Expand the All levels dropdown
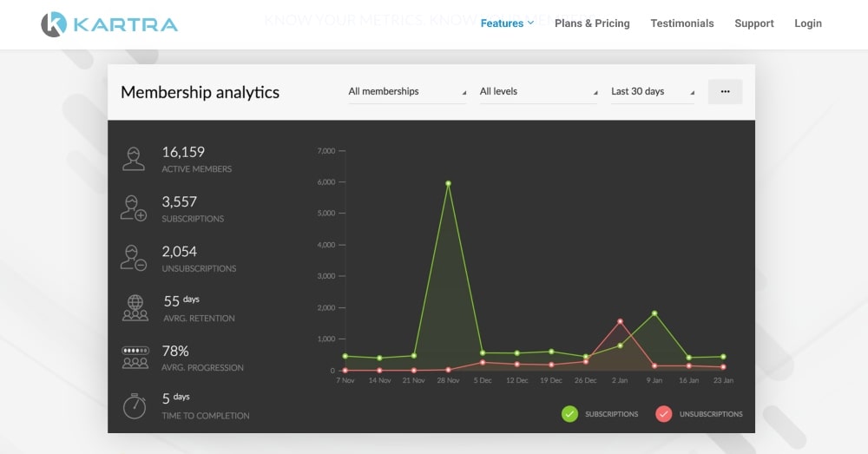The image size is (868, 454). tap(538, 91)
